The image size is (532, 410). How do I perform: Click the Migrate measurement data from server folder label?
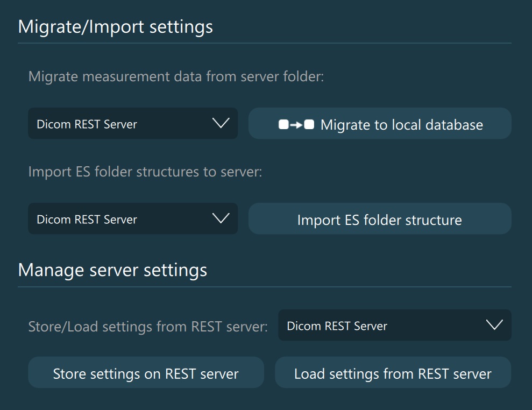pyautogui.click(x=176, y=76)
